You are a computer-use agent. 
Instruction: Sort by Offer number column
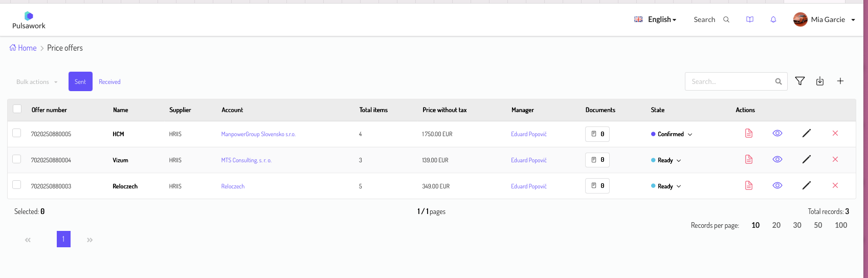click(x=49, y=110)
